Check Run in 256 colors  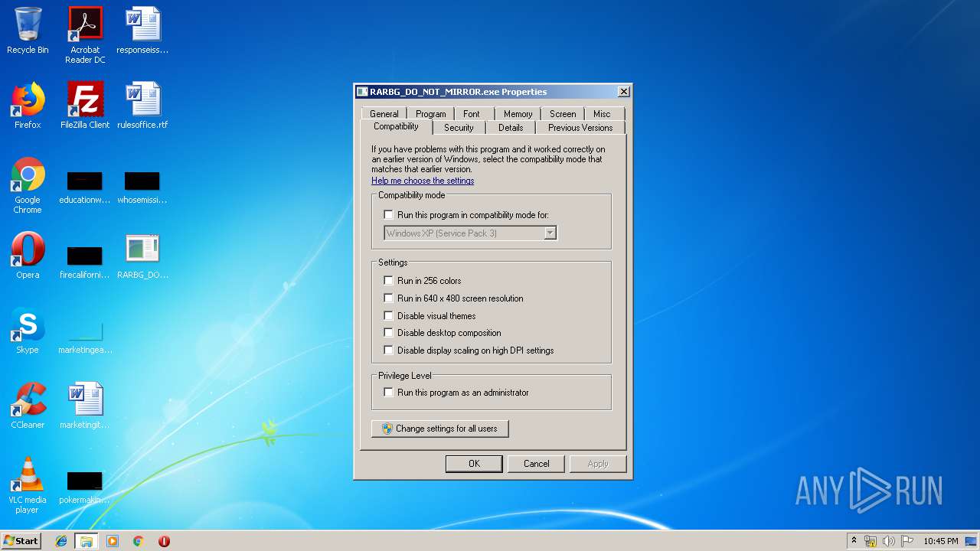click(x=388, y=281)
